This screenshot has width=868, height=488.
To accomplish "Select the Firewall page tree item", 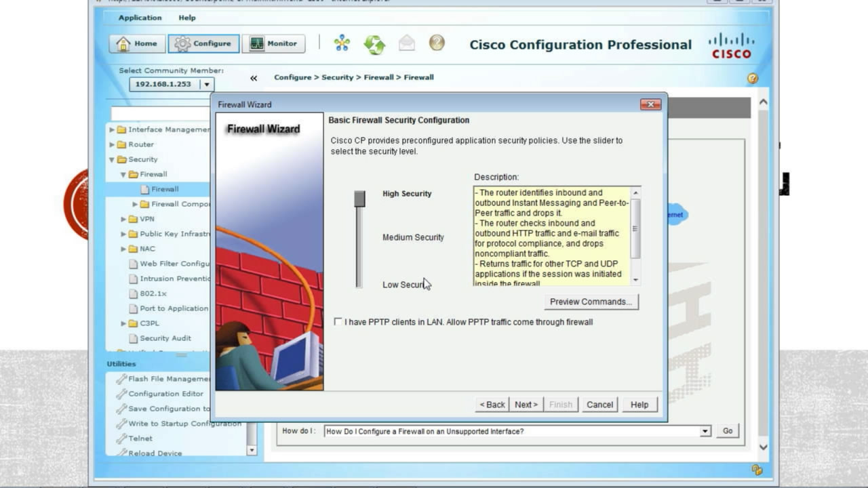I will pyautogui.click(x=165, y=189).
